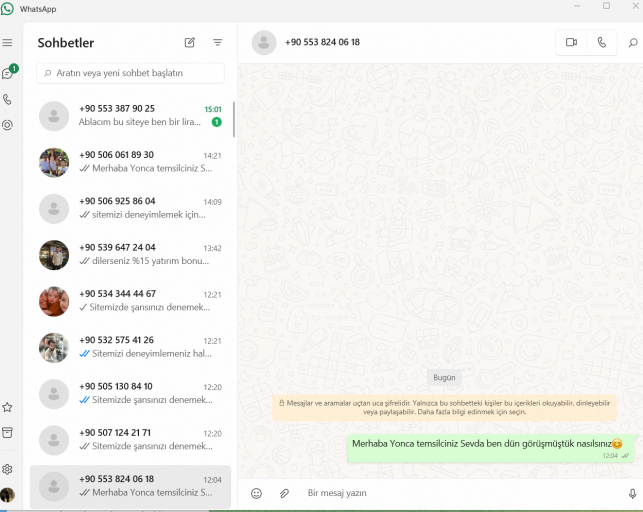The height and width of the screenshot is (512, 643).
Task: Open the emoji picker
Action: pyautogui.click(x=256, y=494)
